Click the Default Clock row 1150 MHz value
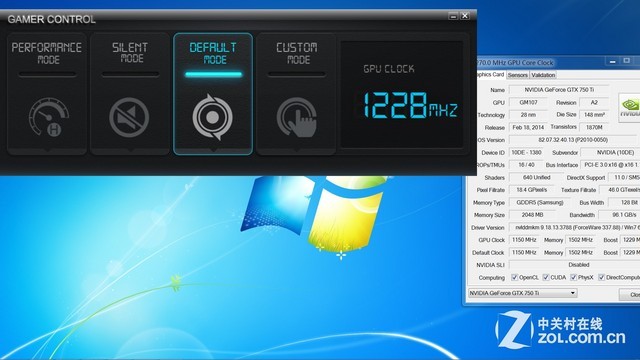Screen dimensions: 640x360 [524, 253]
